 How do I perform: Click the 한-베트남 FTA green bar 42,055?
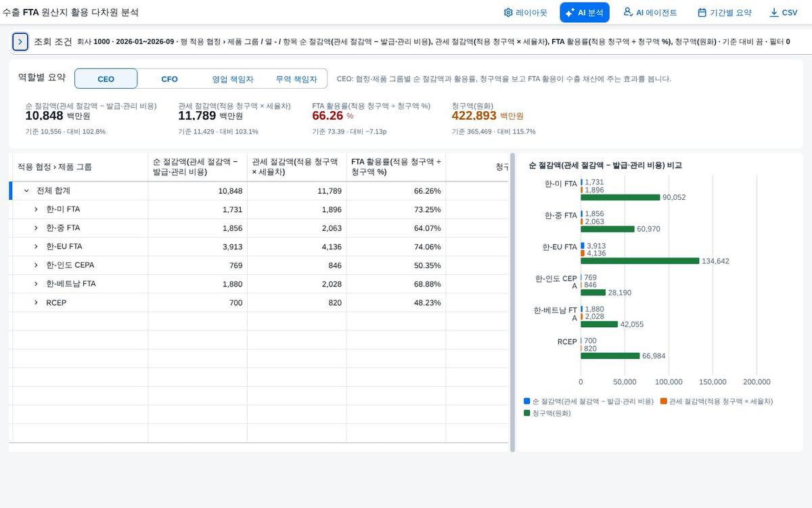tap(600, 324)
